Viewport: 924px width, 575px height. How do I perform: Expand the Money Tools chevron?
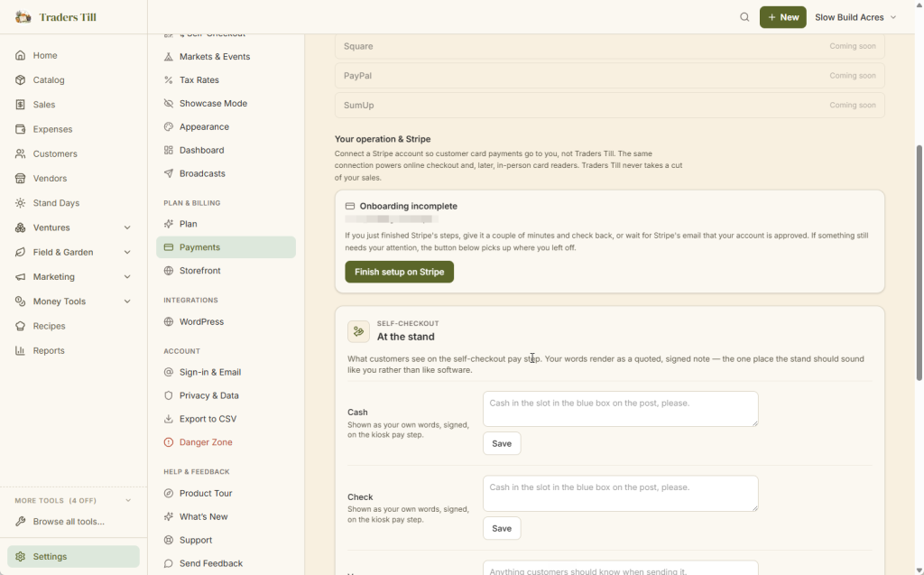[x=127, y=301]
